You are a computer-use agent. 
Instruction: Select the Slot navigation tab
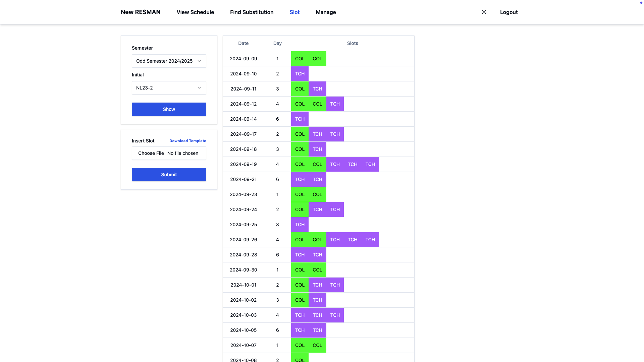click(294, 12)
